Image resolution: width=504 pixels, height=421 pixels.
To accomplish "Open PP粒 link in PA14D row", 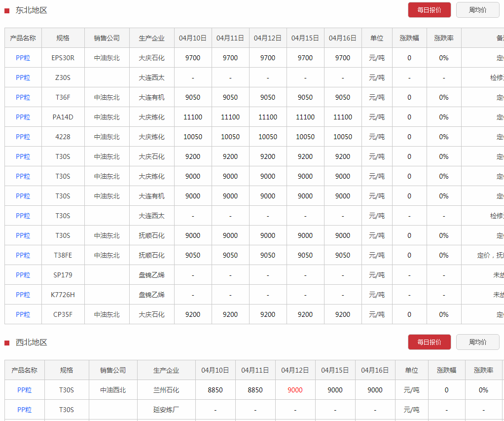I will [x=23, y=117].
